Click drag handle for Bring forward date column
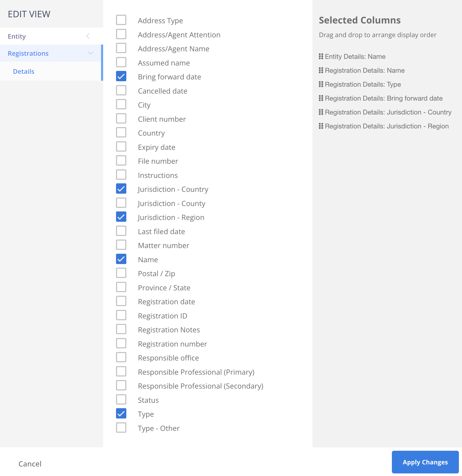The height and width of the screenshot is (476, 462). point(321,98)
